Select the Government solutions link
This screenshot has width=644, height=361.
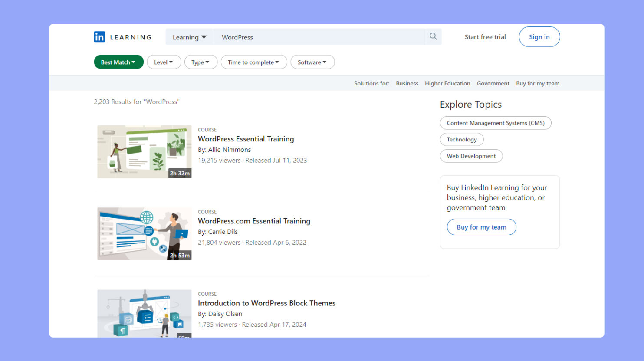coord(493,83)
